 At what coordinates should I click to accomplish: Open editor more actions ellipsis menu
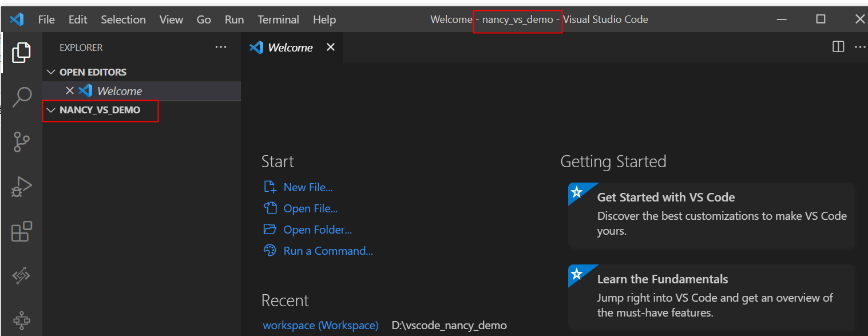(860, 47)
